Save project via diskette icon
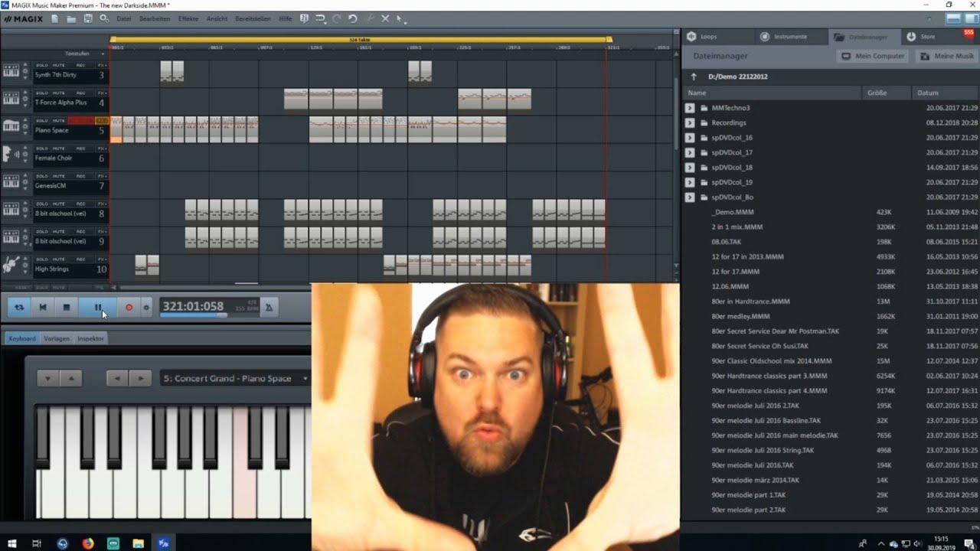Screen dimensions: 980x551 88,18
